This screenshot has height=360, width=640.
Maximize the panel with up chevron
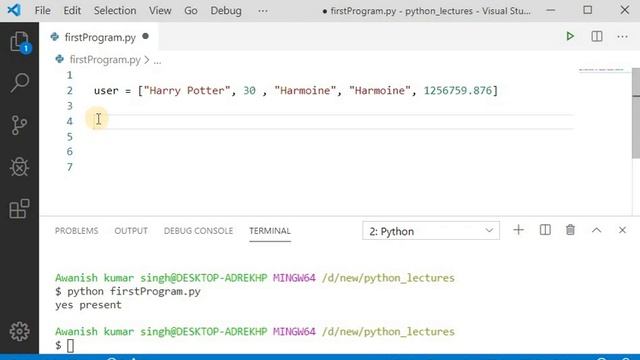(596, 230)
